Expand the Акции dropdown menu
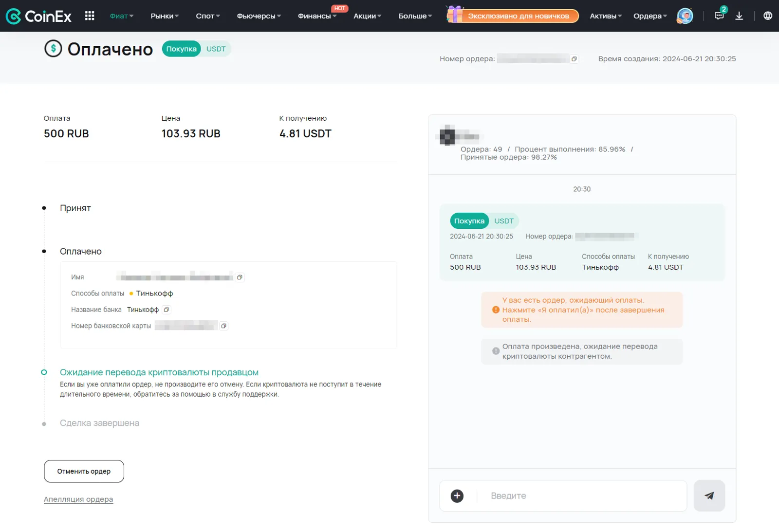779x532 pixels. coord(367,16)
